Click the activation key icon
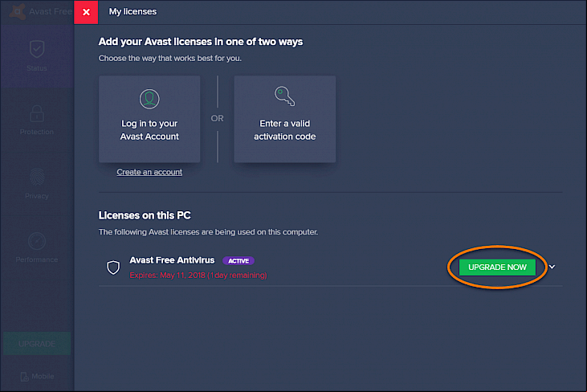The image size is (587, 392). point(284,96)
